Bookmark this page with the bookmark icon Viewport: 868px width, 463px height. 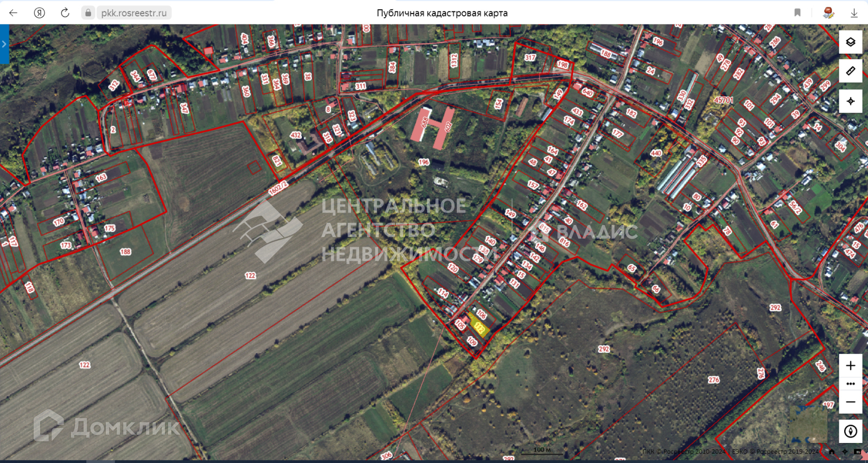[797, 12]
